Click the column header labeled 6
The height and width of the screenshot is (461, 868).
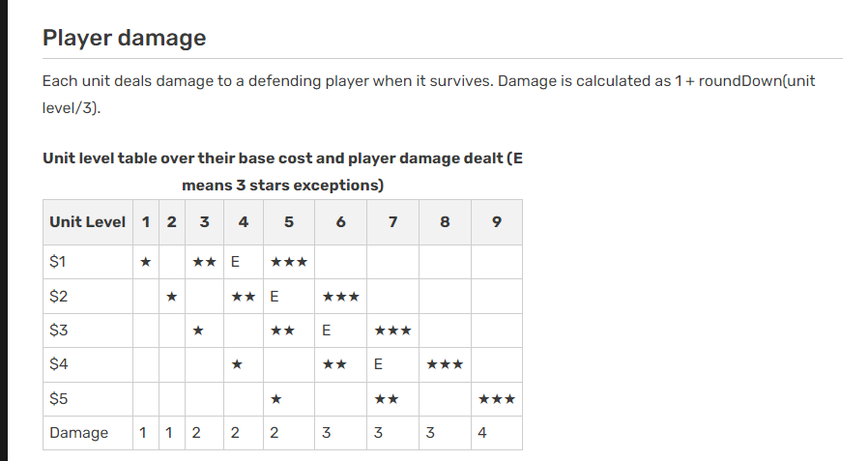[341, 222]
